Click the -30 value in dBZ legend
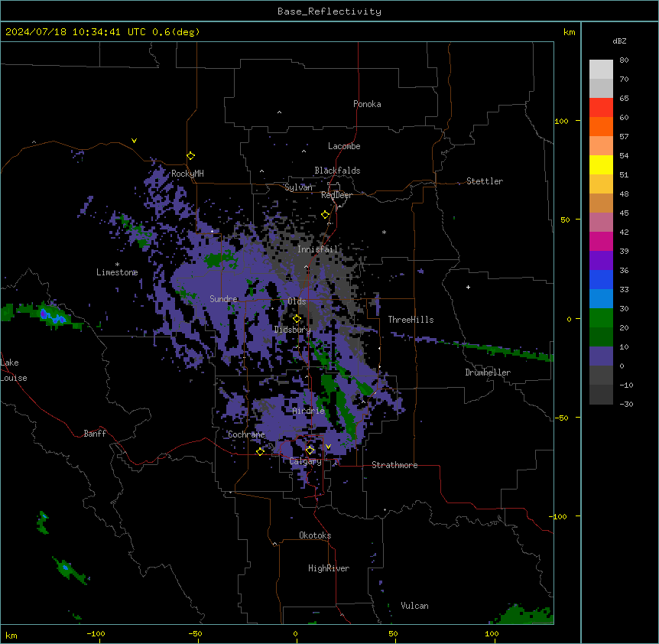This screenshot has width=659, height=644. [626, 405]
